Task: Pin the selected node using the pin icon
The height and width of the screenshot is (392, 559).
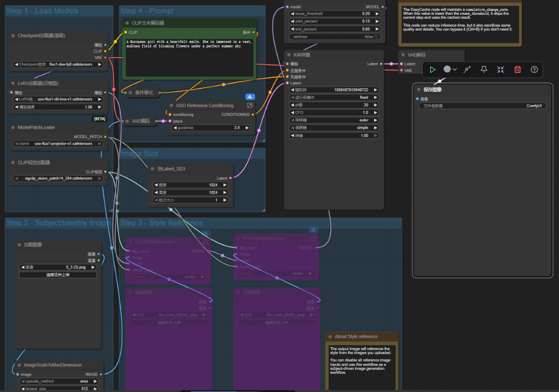Action: click(484, 70)
